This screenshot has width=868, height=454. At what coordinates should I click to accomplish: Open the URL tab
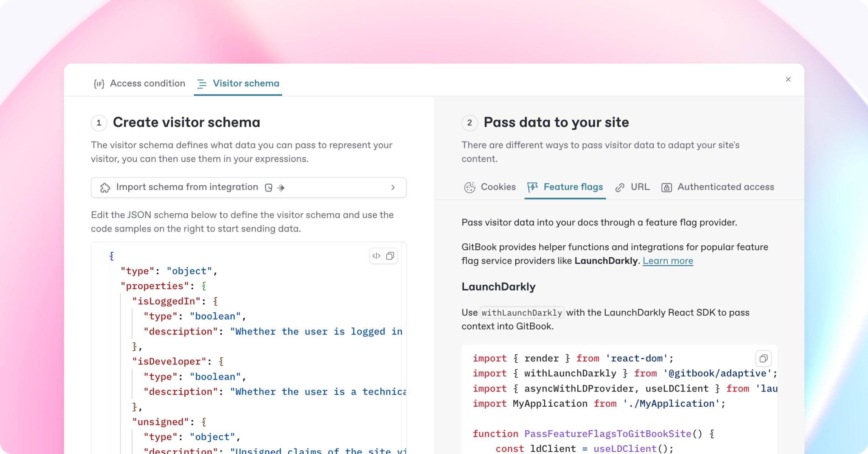pos(633,187)
